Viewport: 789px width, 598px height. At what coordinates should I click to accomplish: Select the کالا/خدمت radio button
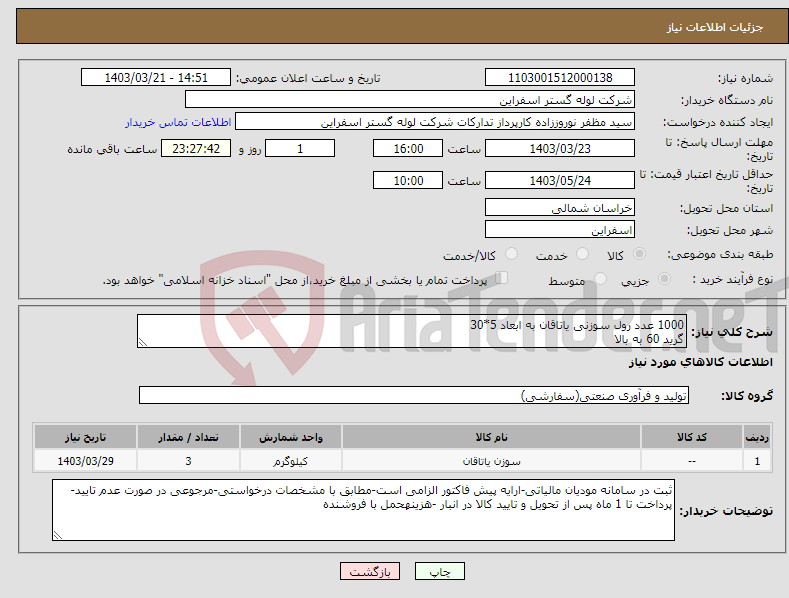tap(511, 254)
